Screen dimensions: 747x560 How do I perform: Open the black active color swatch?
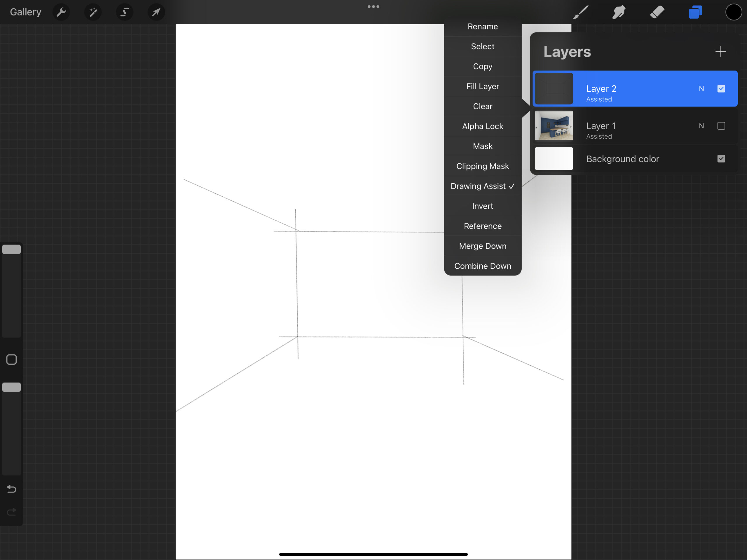pos(733,12)
